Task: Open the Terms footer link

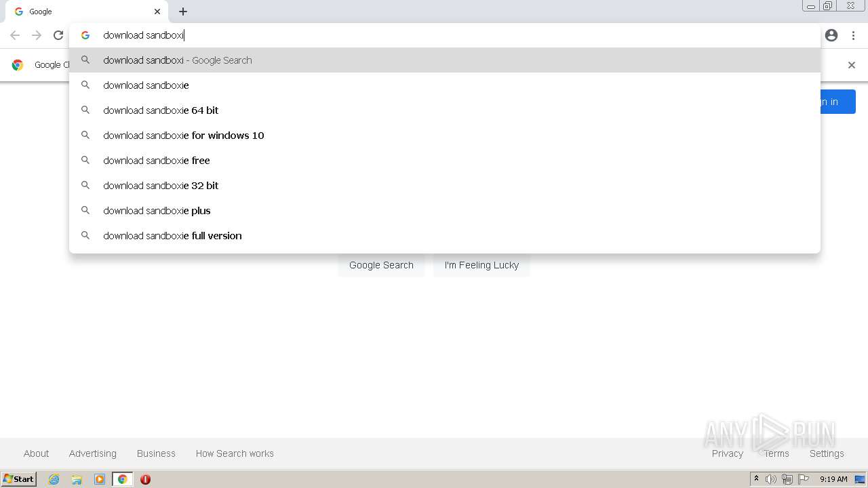Action: click(776, 453)
